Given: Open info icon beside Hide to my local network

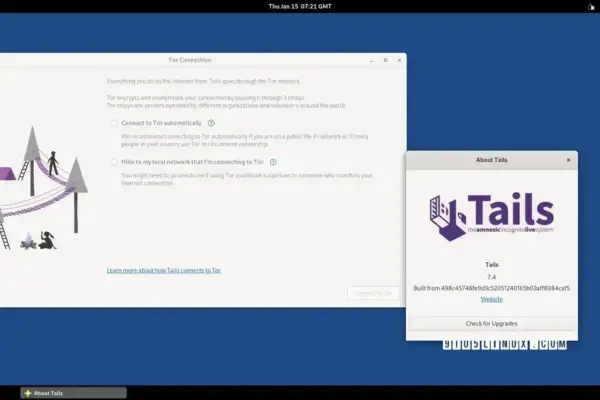Looking at the screenshot, I should click(x=273, y=162).
